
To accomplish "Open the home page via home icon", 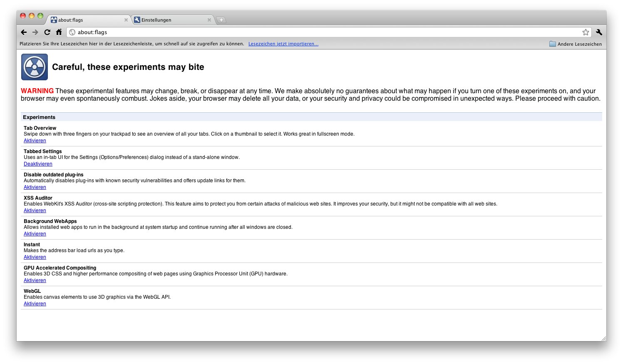I will click(59, 32).
